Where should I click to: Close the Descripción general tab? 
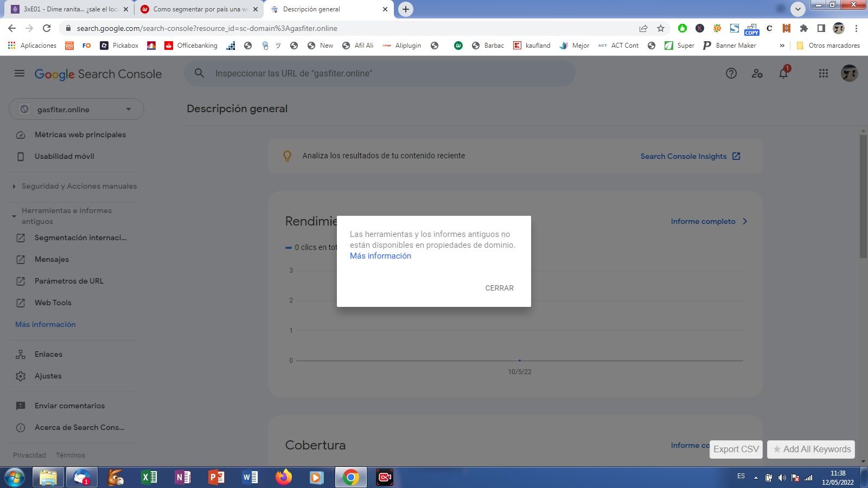click(385, 9)
